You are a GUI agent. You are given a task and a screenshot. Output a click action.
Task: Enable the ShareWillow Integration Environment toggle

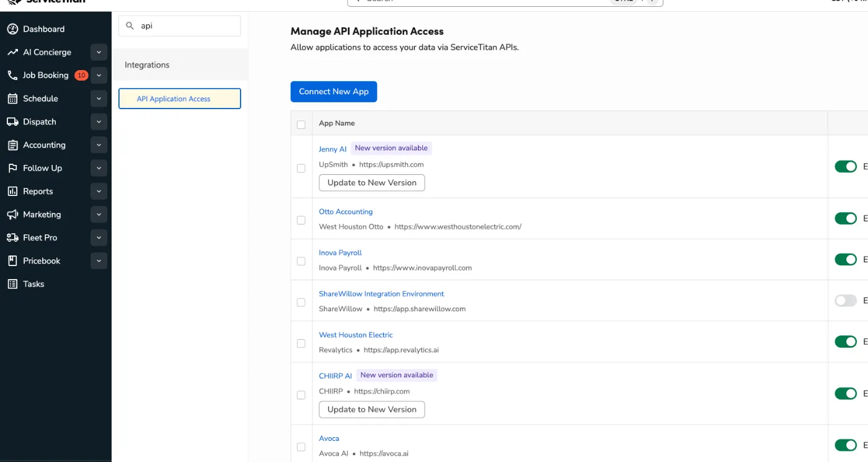[x=846, y=300]
